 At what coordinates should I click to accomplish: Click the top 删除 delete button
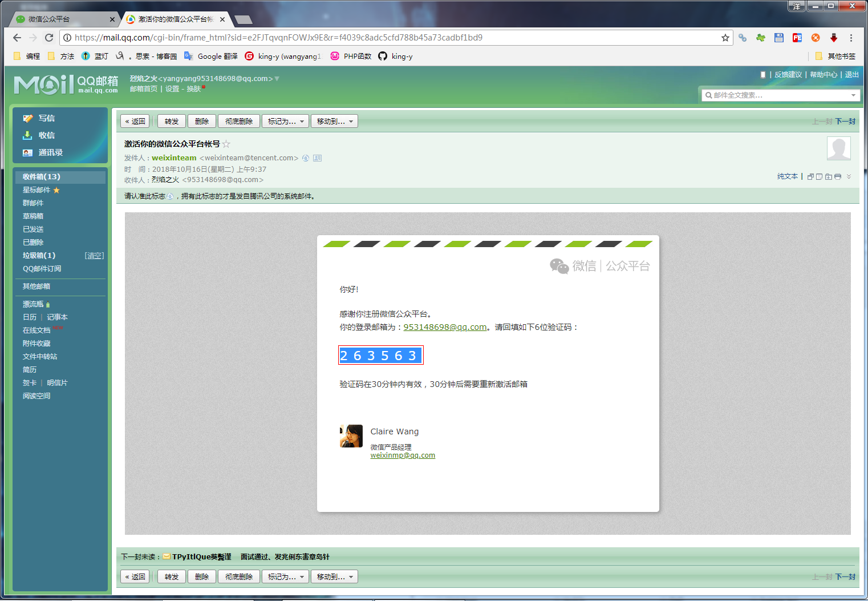click(202, 121)
